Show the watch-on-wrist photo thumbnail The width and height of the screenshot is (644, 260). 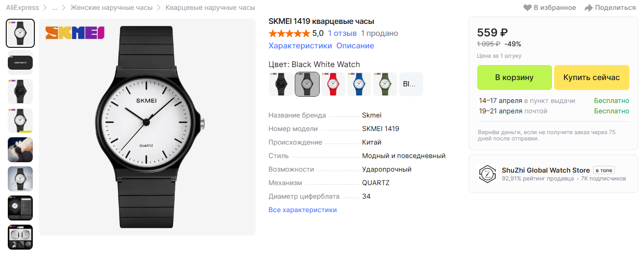(x=20, y=150)
